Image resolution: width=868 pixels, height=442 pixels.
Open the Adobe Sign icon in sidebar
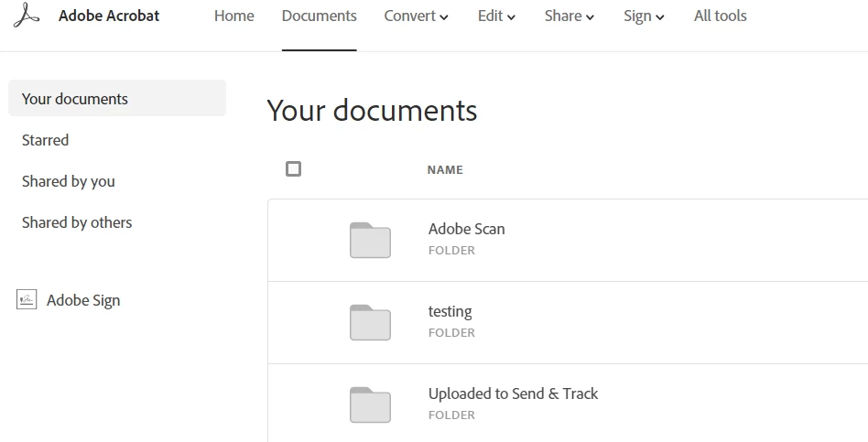[27, 299]
